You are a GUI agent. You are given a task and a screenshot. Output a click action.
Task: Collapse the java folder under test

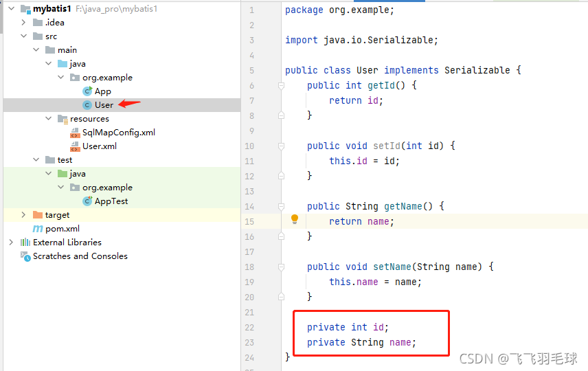pyautogui.click(x=48, y=173)
